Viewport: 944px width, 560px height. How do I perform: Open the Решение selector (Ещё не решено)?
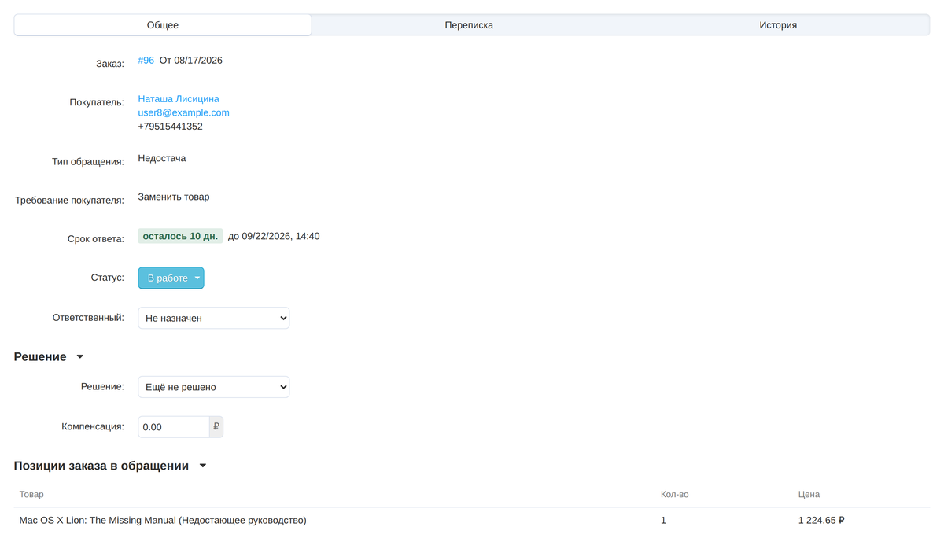[214, 387]
